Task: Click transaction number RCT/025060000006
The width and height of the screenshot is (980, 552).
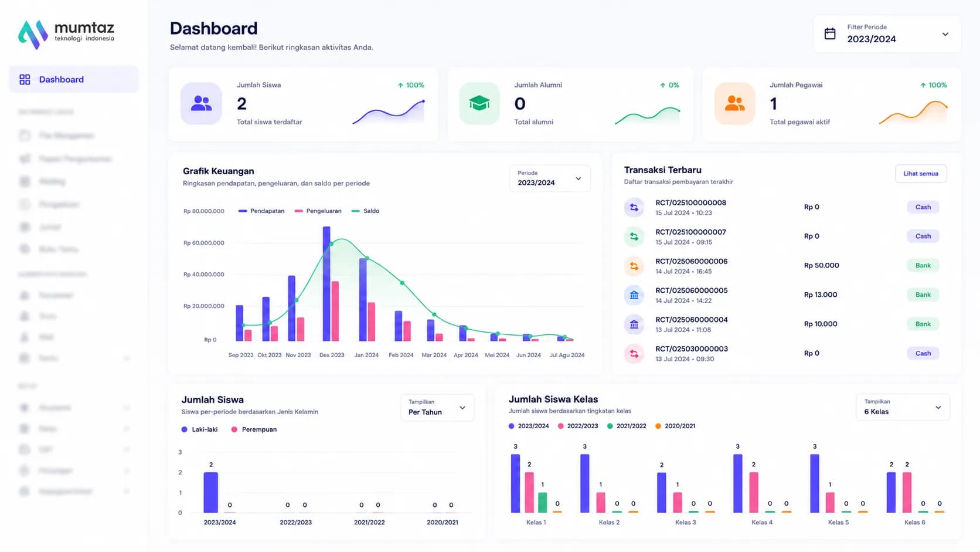Action: [691, 262]
